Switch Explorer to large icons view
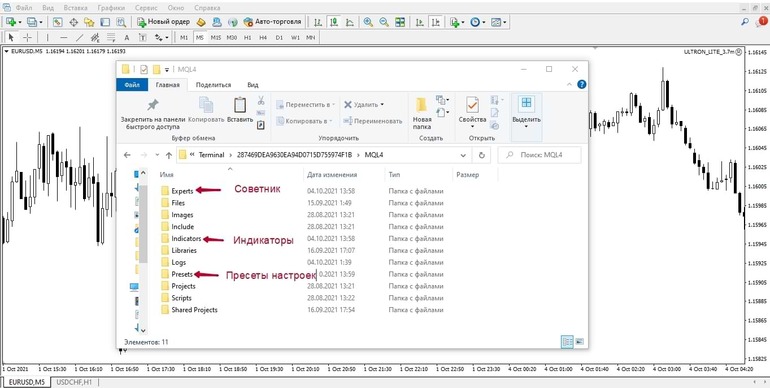 pos(579,342)
